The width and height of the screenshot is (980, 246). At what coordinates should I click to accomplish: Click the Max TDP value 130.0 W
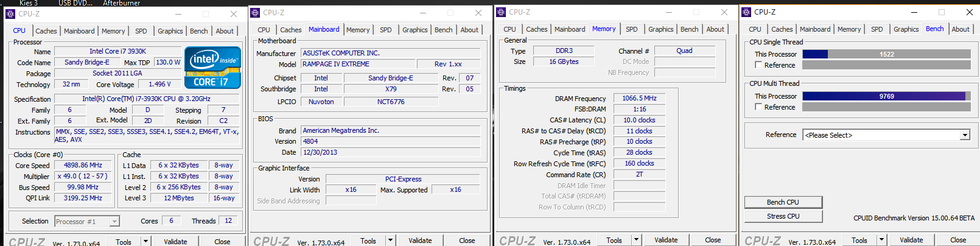[167, 62]
